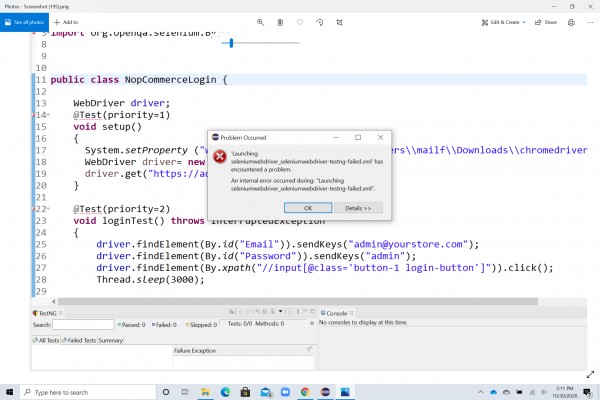Click OneDrive cloud icon in system tray
Image resolution: width=600 pixels, height=400 pixels.
tap(494, 392)
